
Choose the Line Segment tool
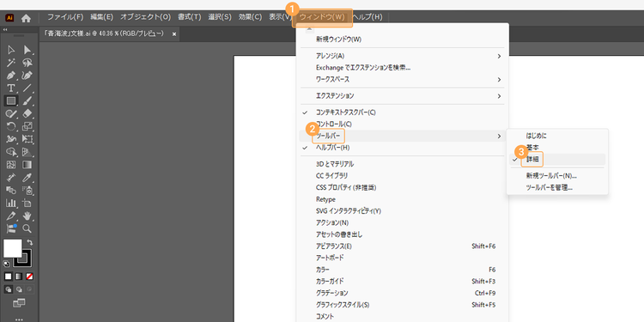click(x=27, y=88)
